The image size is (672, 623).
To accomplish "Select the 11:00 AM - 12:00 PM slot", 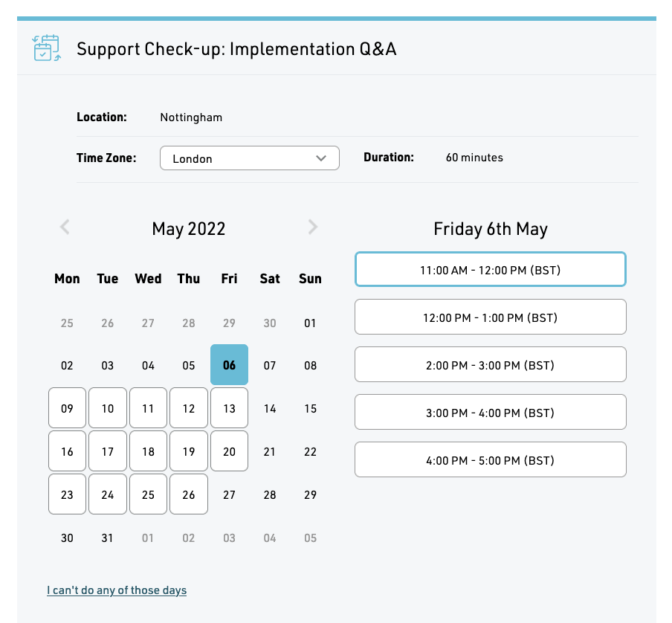I will tap(491, 270).
